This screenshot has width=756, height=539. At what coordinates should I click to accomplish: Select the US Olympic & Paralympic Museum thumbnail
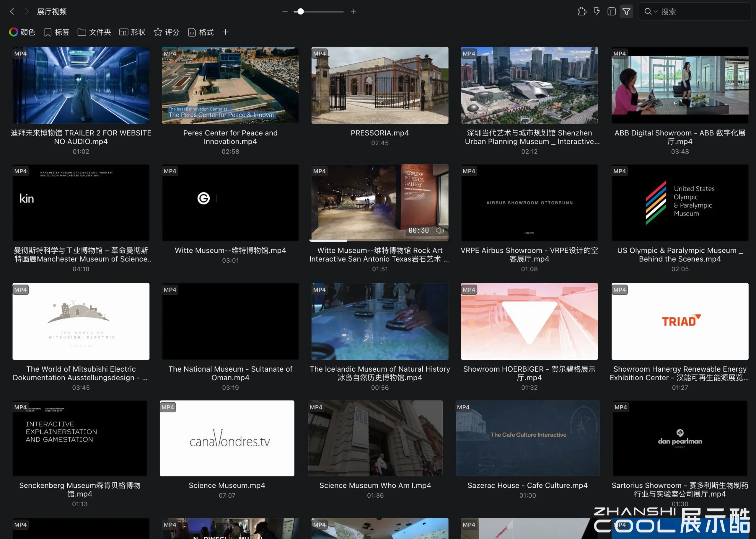point(680,203)
